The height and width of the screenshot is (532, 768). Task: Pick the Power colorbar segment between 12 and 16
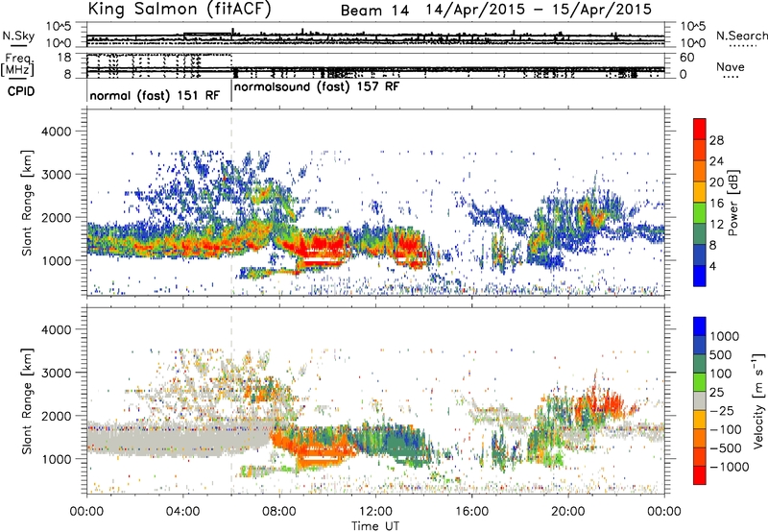[x=700, y=212]
